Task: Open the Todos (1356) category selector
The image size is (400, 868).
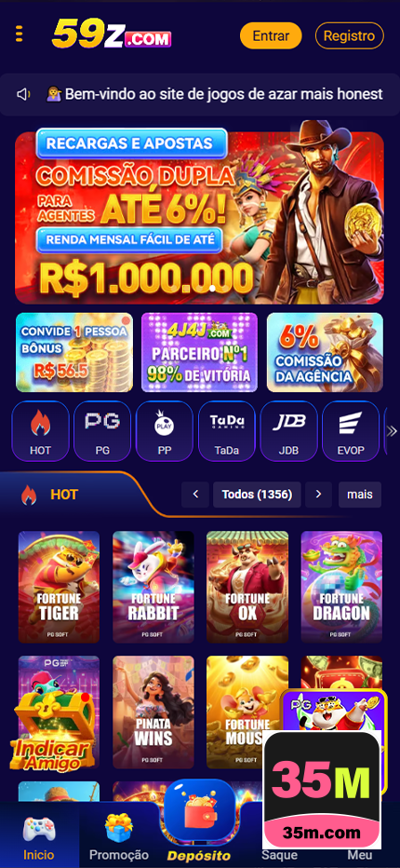Action: (x=257, y=495)
